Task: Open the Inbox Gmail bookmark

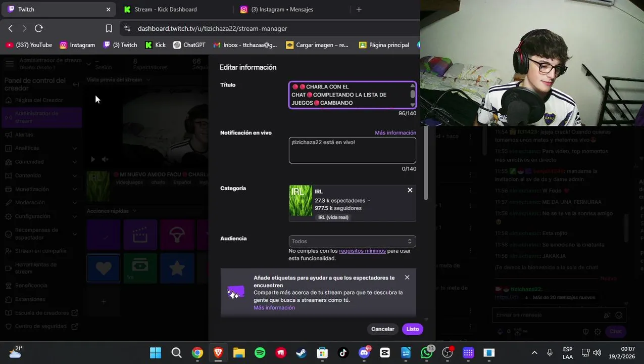Action: click(x=245, y=45)
